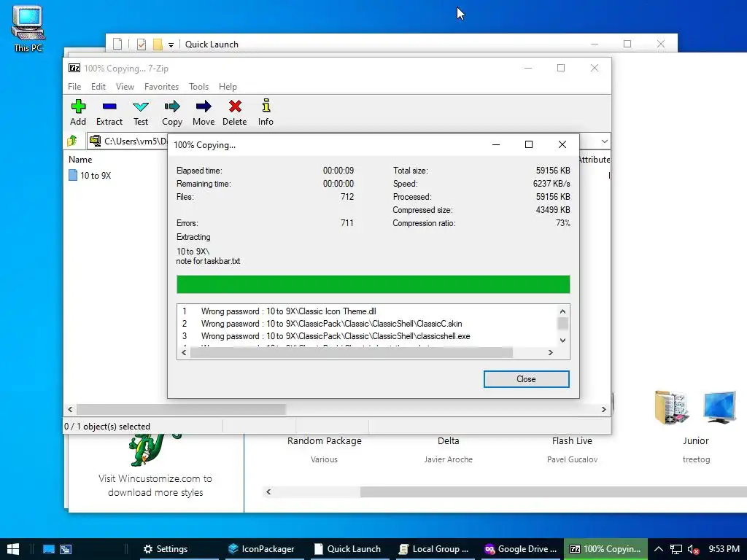Click the 7-Zip file list right scroll arrow
This screenshot has height=560, width=747.
603,409
